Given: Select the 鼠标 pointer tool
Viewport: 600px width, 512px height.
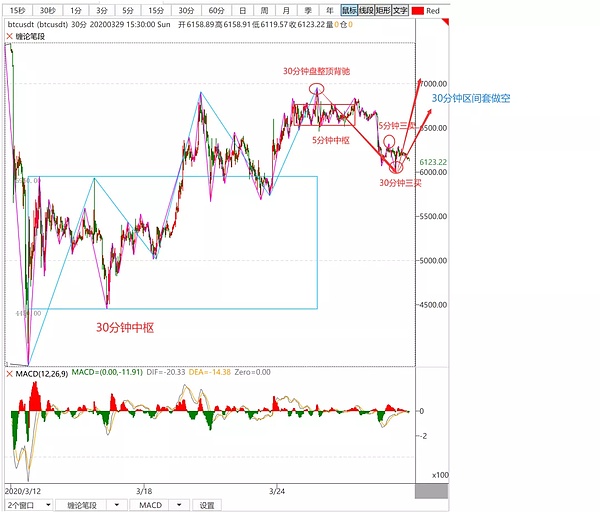Looking at the screenshot, I should click(348, 11).
